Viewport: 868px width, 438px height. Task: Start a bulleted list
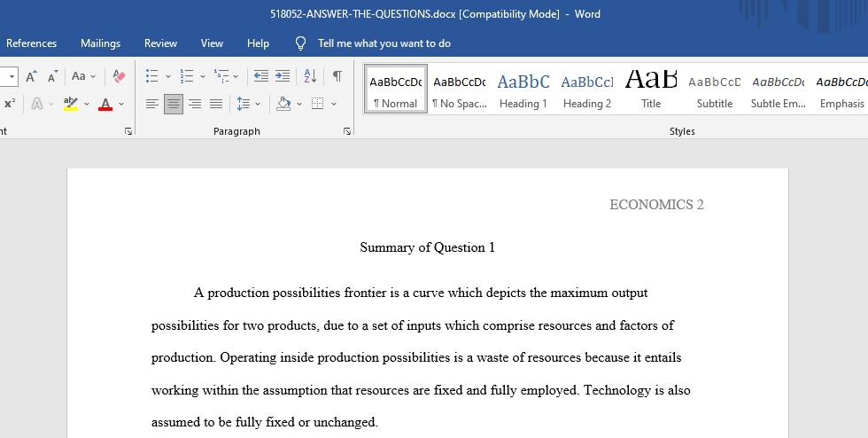(x=151, y=76)
